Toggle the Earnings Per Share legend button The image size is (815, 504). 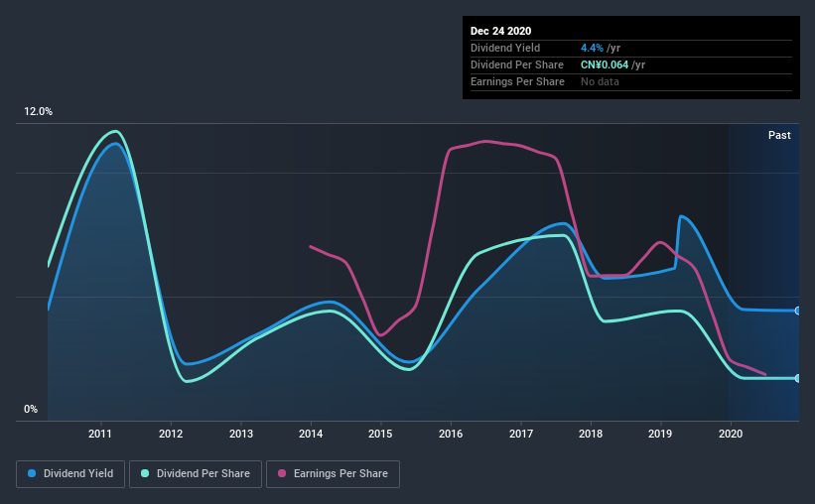pyautogui.click(x=333, y=474)
